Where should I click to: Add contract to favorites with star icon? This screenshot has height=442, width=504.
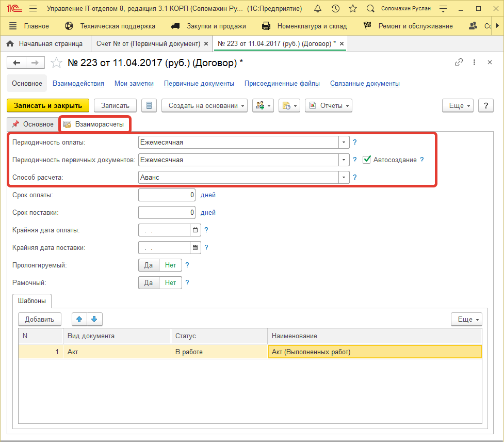point(57,63)
